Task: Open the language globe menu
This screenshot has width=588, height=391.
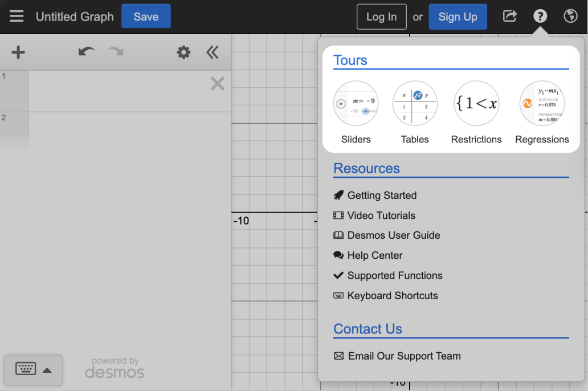Action: click(570, 17)
